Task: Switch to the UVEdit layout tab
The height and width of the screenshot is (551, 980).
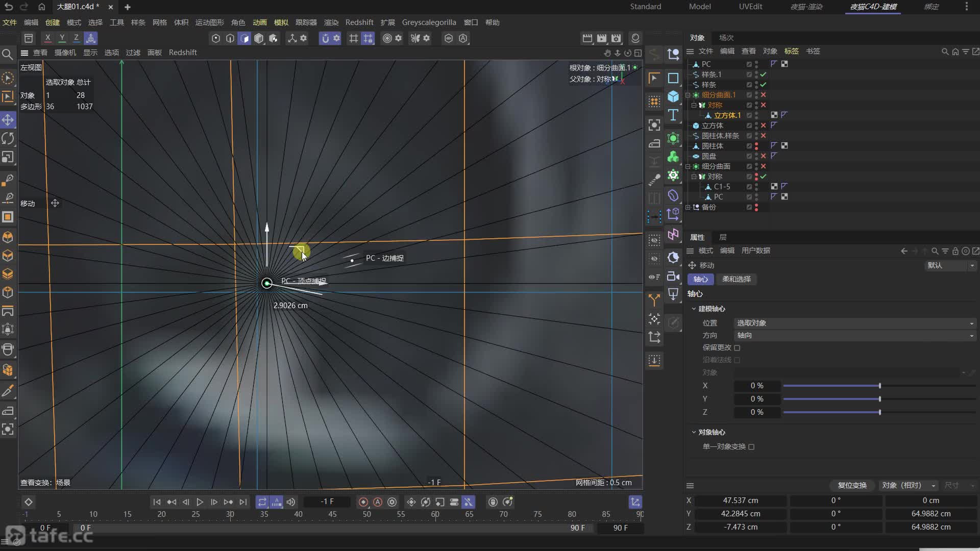Action: coord(750,7)
